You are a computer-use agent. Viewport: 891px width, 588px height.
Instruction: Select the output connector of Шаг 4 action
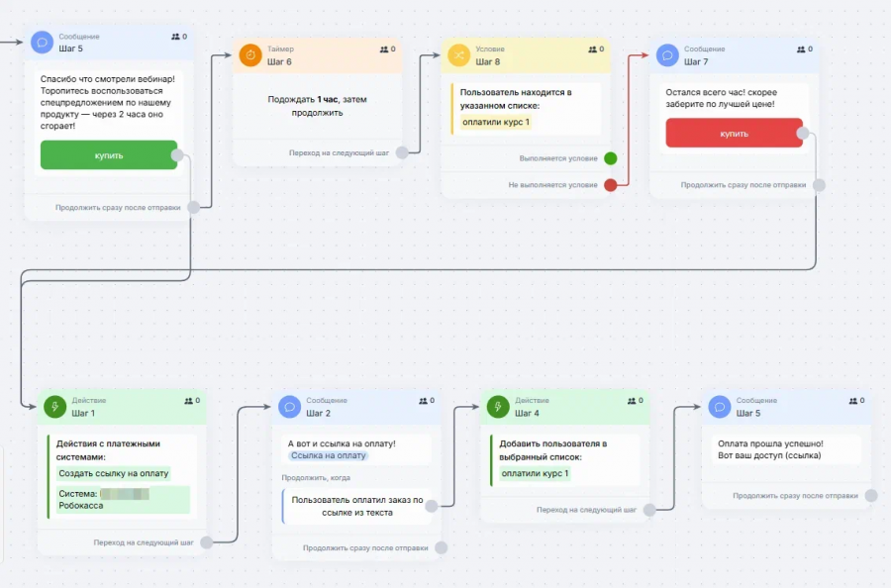click(x=648, y=510)
